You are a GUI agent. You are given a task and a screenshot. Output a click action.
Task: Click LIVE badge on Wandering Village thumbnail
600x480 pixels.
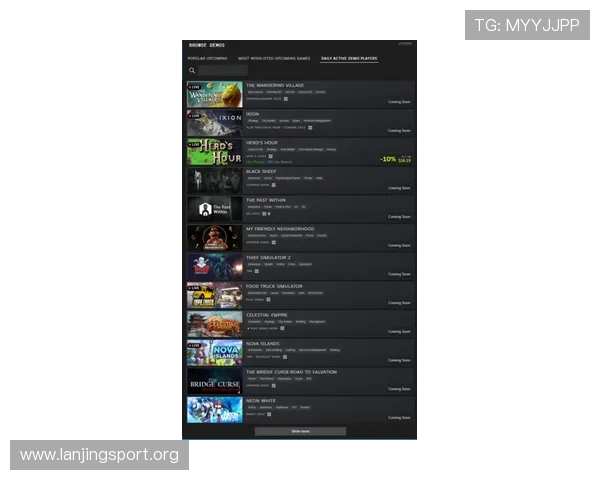click(x=194, y=87)
